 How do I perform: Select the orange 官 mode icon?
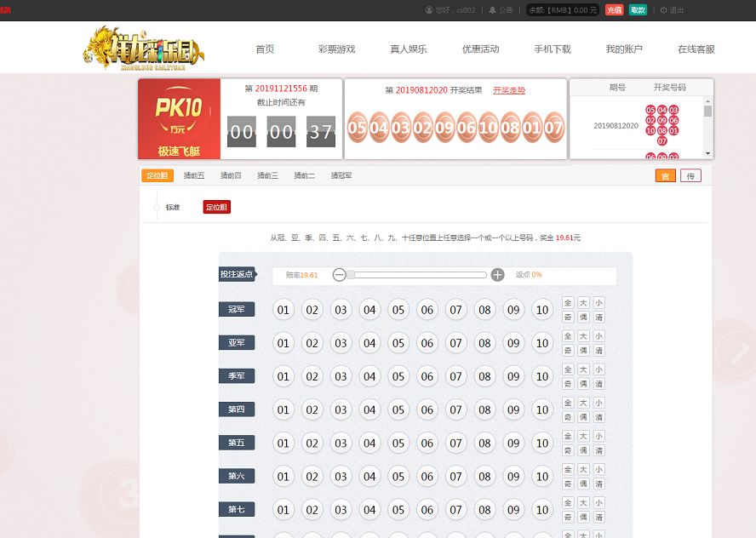pyautogui.click(x=665, y=175)
